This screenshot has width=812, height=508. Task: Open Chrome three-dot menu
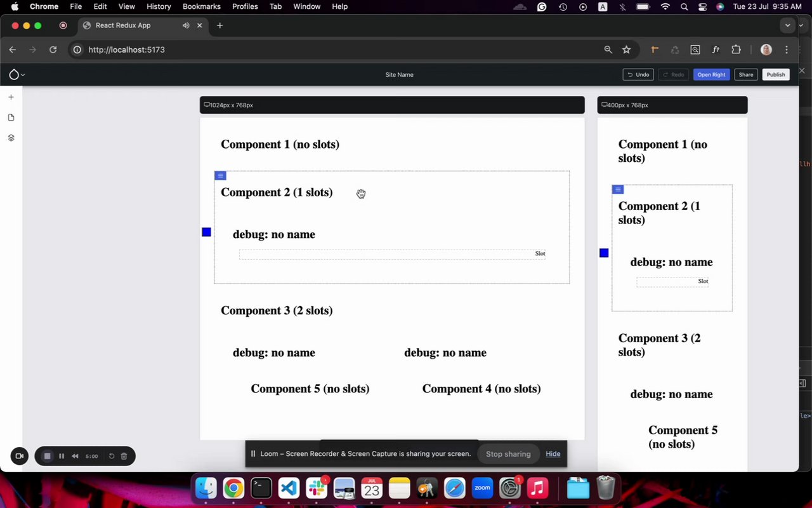(787, 50)
